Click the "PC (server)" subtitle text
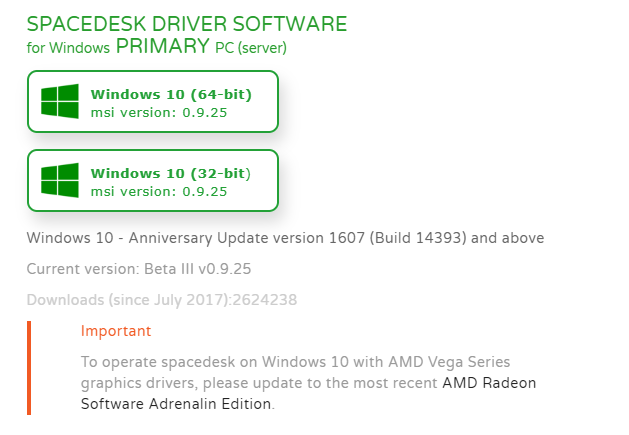 251,48
